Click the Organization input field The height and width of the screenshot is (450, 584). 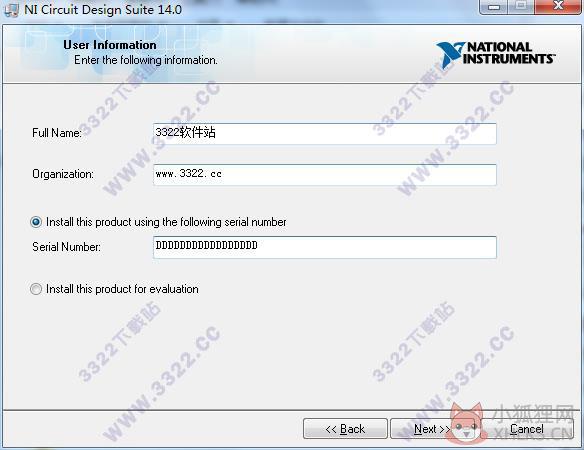click(324, 175)
